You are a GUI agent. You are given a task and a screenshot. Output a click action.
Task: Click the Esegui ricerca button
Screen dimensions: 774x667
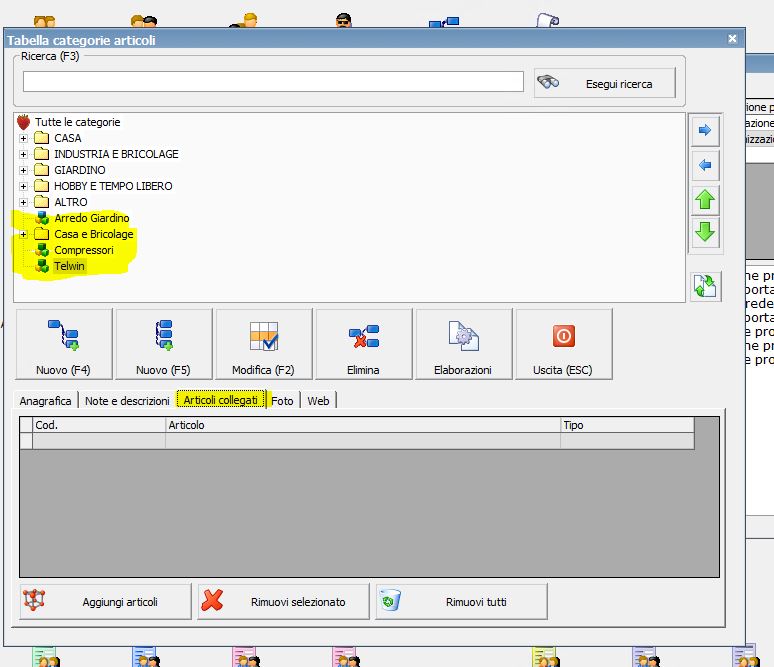click(605, 83)
